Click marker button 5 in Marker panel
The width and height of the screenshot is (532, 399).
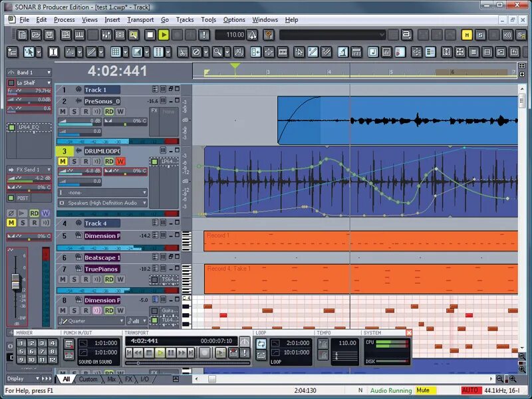pyautogui.click(x=21, y=352)
